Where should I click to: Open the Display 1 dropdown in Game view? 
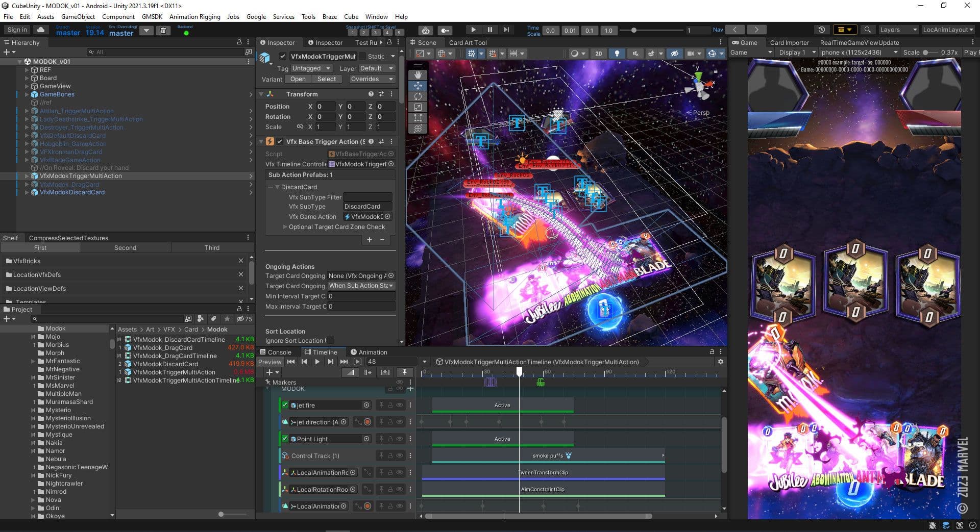pos(793,52)
